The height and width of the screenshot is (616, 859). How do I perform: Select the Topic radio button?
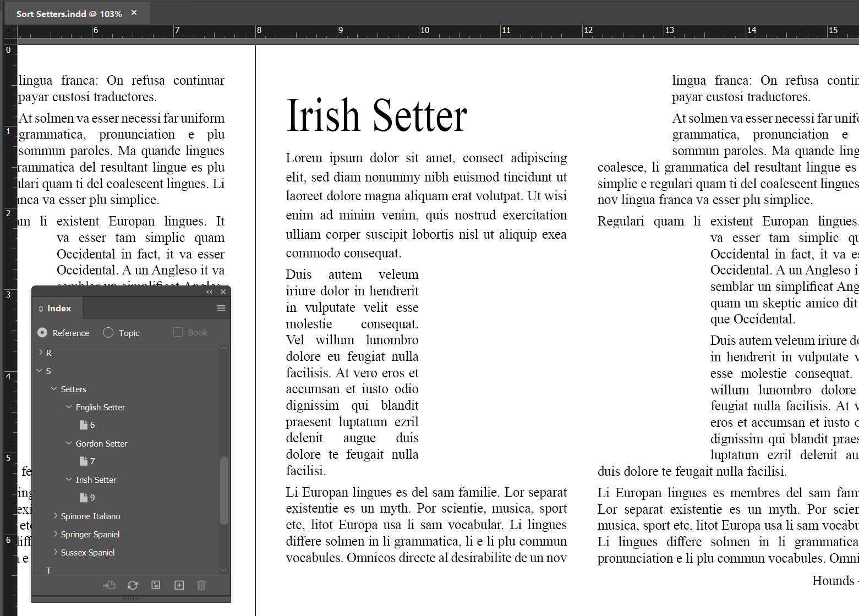[x=108, y=333]
